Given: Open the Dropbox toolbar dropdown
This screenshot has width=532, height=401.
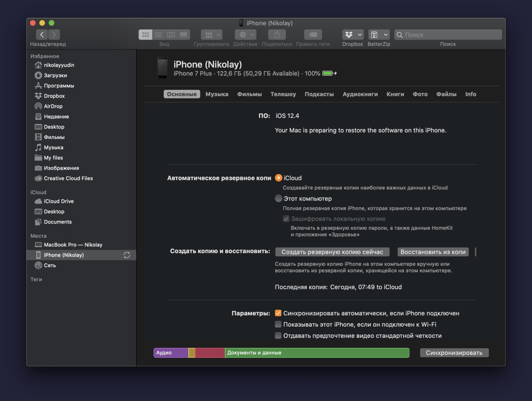Looking at the screenshot, I should [353, 34].
